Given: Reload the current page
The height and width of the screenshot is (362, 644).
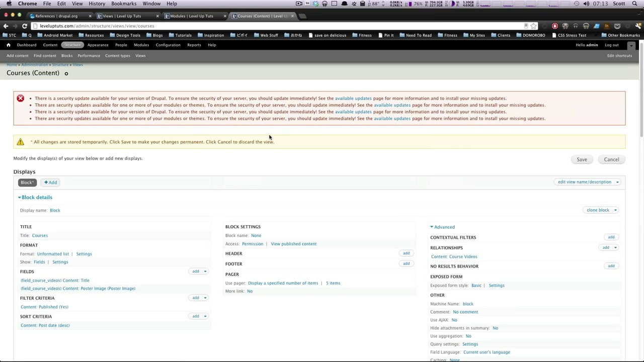Looking at the screenshot, I should point(25,26).
